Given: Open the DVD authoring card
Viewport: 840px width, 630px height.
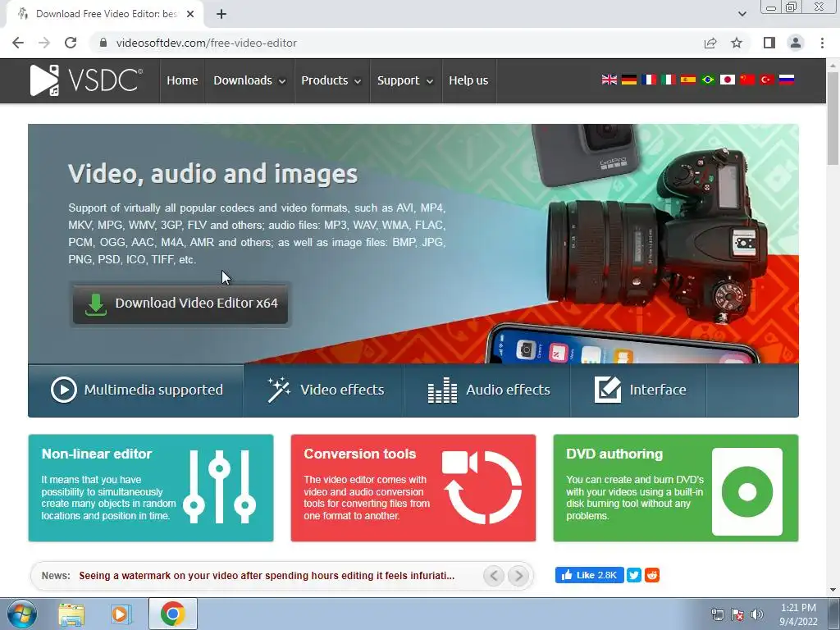Looking at the screenshot, I should click(x=676, y=487).
